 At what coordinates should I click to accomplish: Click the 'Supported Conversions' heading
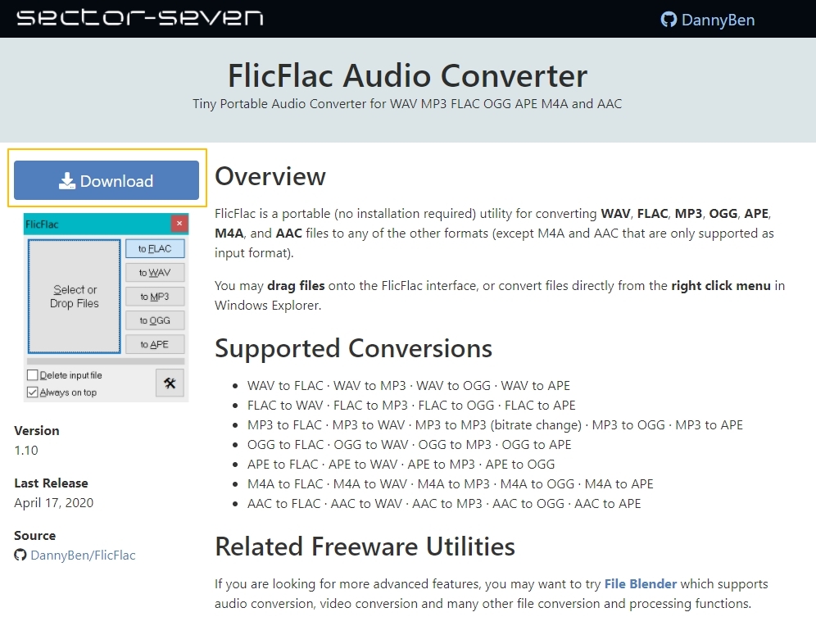(353, 347)
